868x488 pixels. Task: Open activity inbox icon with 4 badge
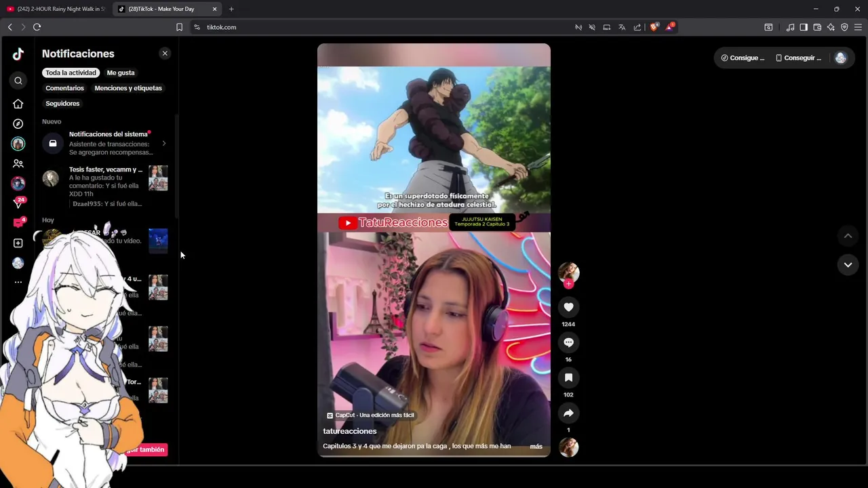pos(18,223)
